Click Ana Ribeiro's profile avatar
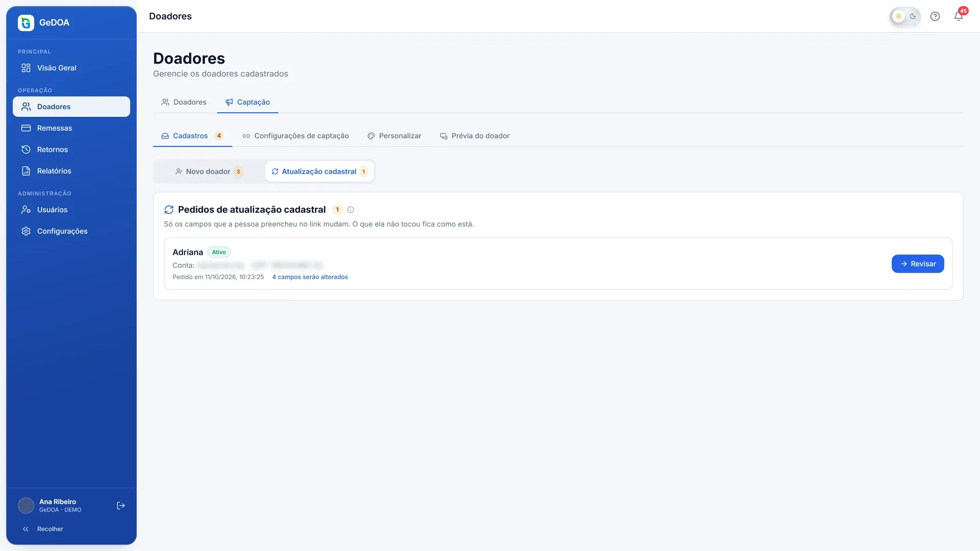The image size is (980, 551). [x=26, y=506]
